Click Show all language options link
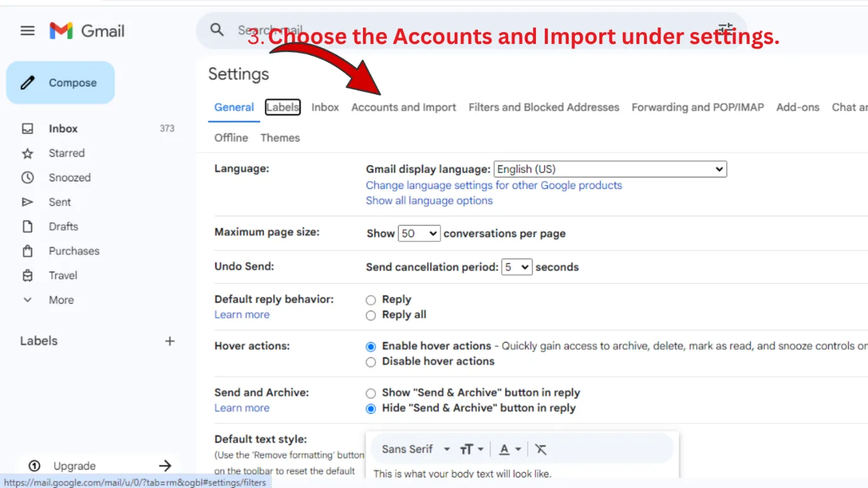This screenshot has width=868, height=488. click(x=429, y=201)
